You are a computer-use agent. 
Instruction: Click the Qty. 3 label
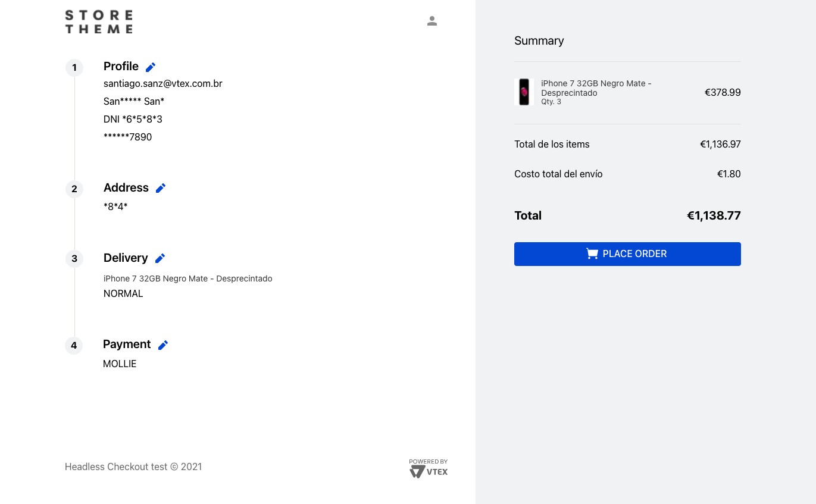coord(551,102)
